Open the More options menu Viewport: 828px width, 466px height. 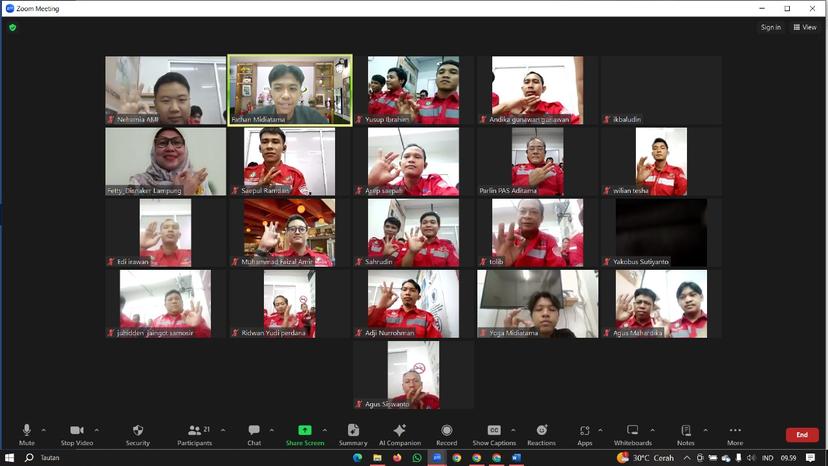point(735,435)
